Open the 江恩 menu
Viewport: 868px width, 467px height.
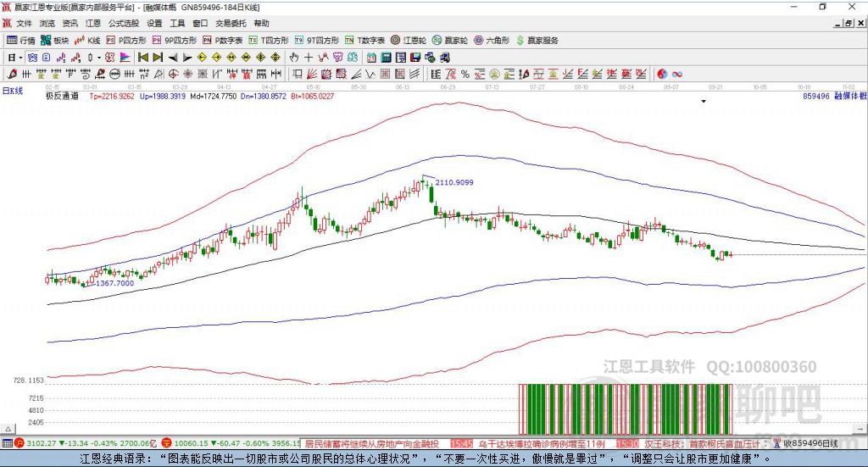point(93,23)
